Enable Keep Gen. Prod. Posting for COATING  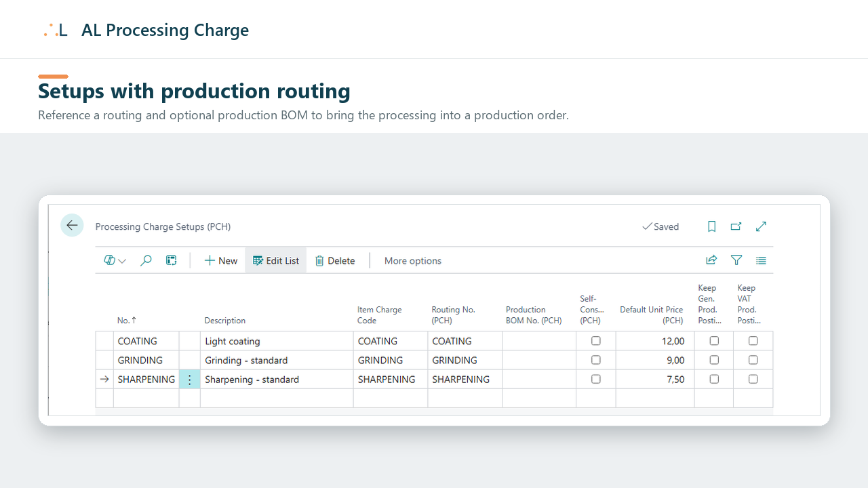(714, 341)
